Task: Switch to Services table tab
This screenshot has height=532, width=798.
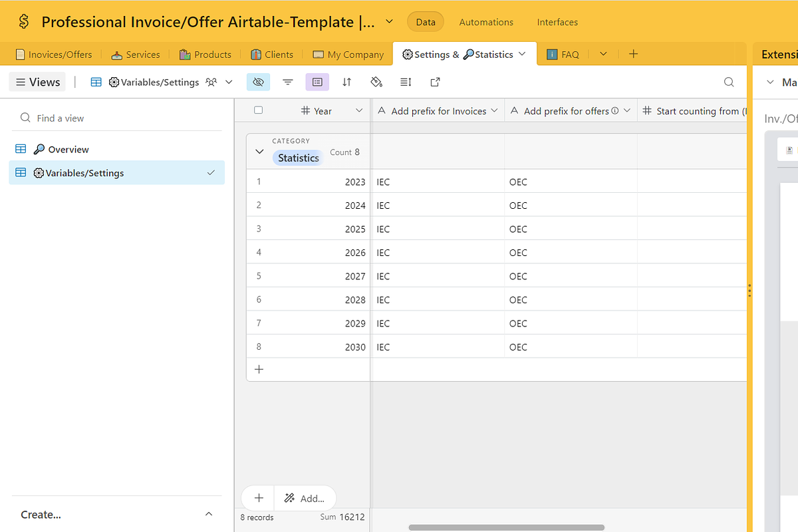Action: pyautogui.click(x=135, y=55)
